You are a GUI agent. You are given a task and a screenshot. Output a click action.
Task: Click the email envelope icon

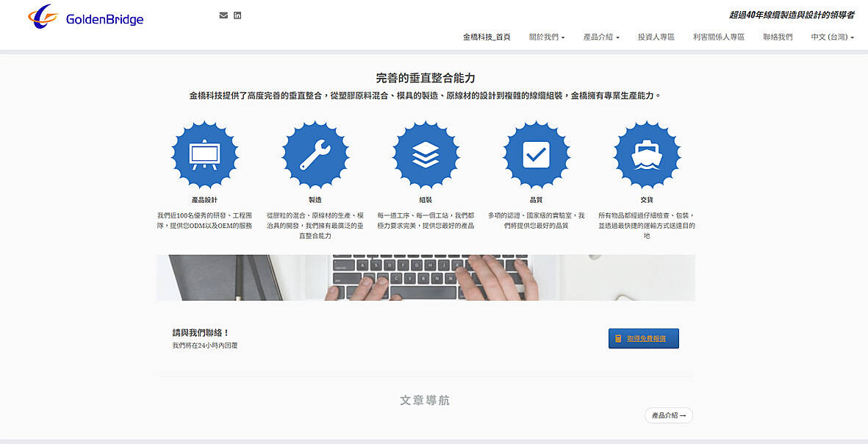click(223, 15)
